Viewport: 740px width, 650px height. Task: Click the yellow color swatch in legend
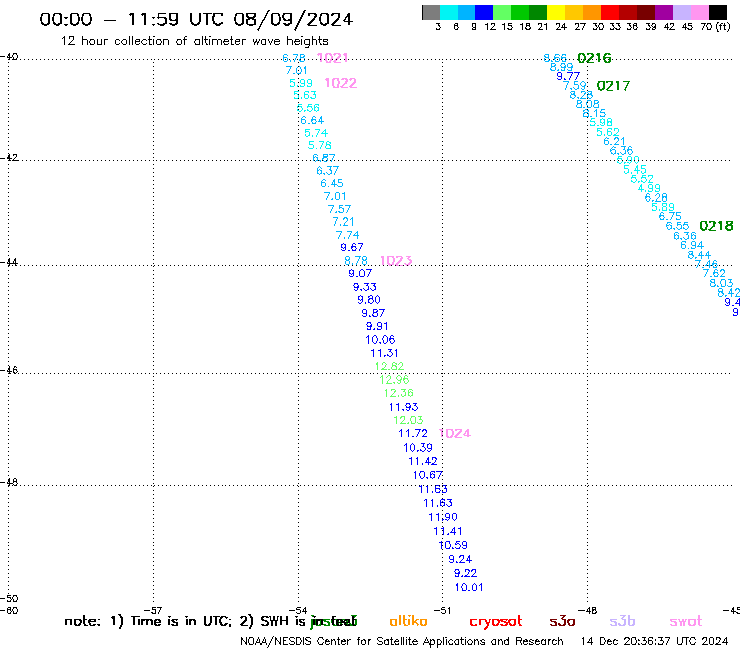(x=556, y=12)
